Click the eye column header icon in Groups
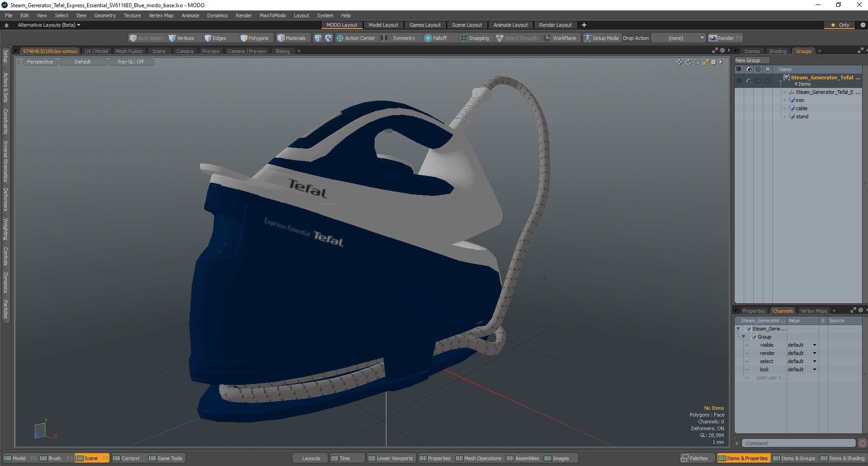This screenshot has height=466, width=868. pyautogui.click(x=739, y=69)
